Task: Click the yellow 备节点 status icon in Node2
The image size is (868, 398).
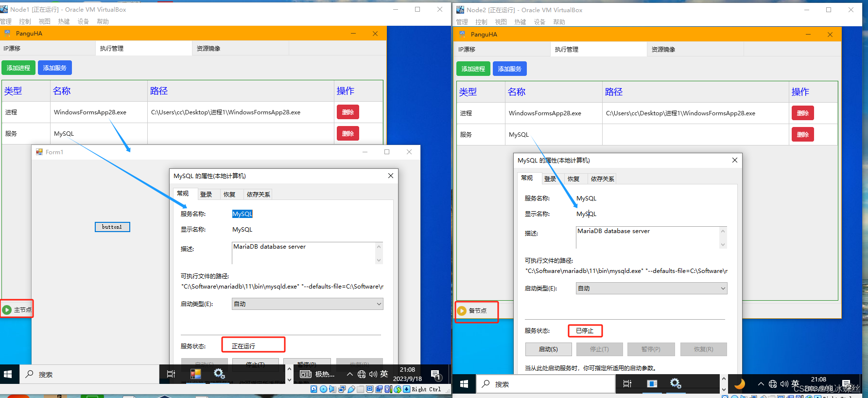Action: pyautogui.click(x=462, y=310)
